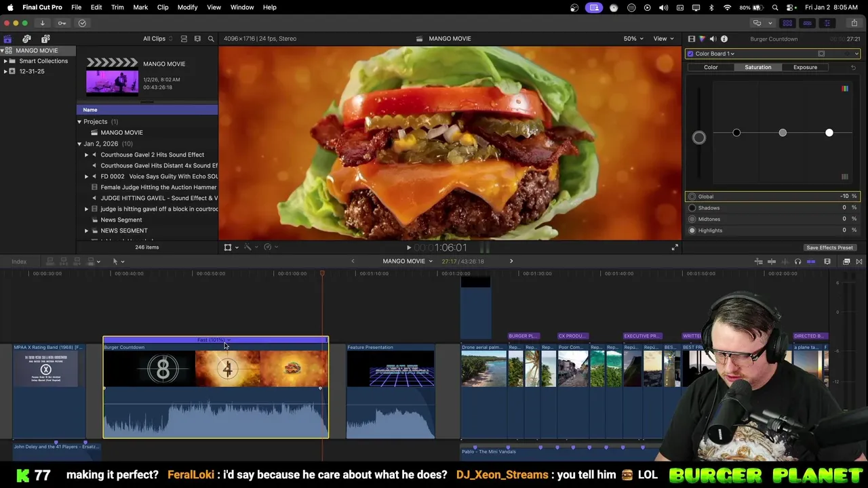The width and height of the screenshot is (868, 488).
Task: Click the color mask icon in Color Board row
Action: coord(821,54)
